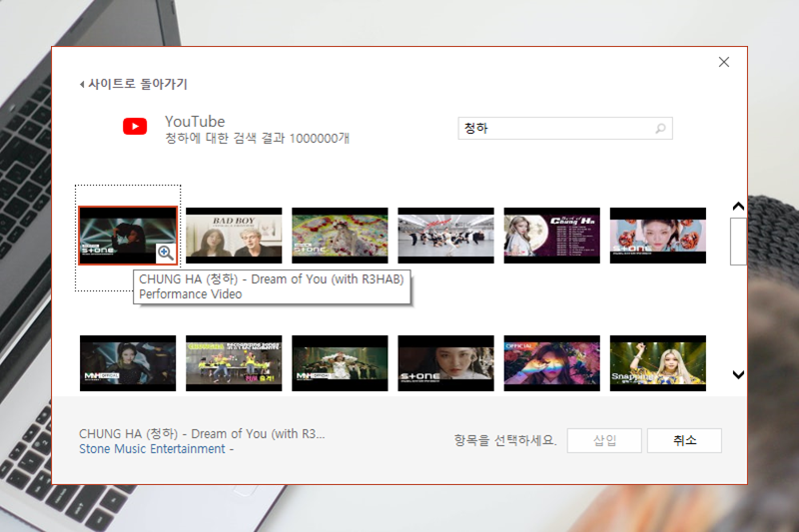Image resolution: width=799 pixels, height=532 pixels.
Task: Select the last thumbnail in the first row
Action: tap(658, 236)
